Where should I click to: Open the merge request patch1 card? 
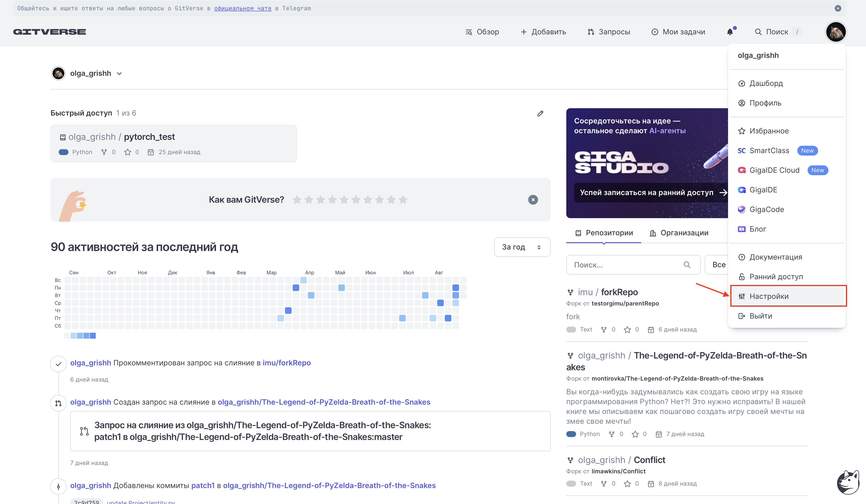point(310,431)
